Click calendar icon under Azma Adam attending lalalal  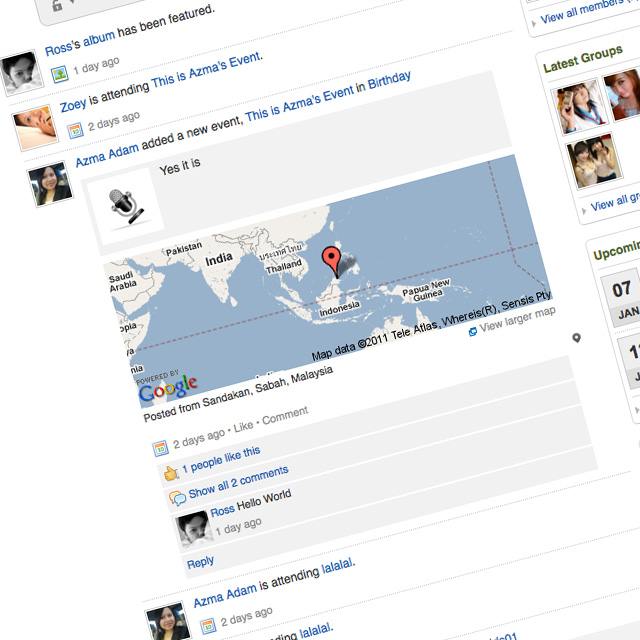pyautogui.click(x=208, y=626)
